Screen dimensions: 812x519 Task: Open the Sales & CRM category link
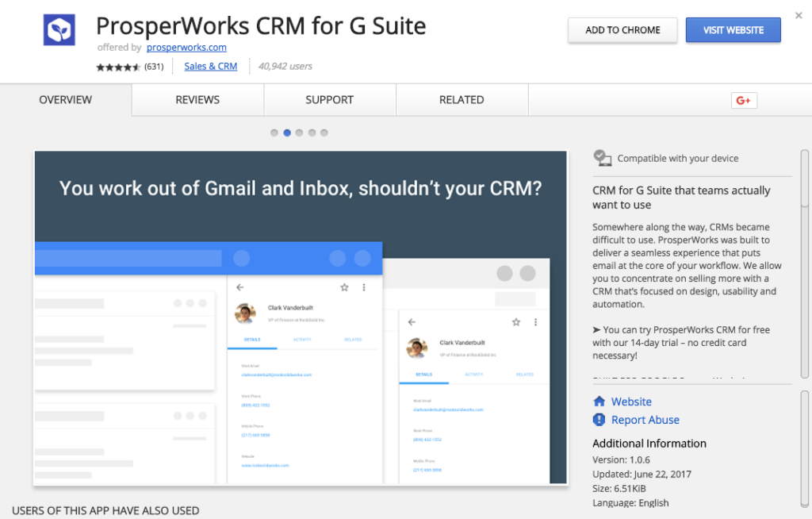211,67
